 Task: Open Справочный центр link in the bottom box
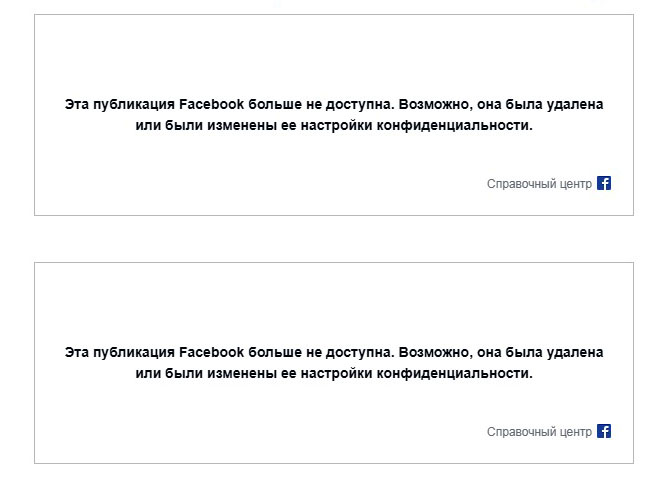[539, 432]
